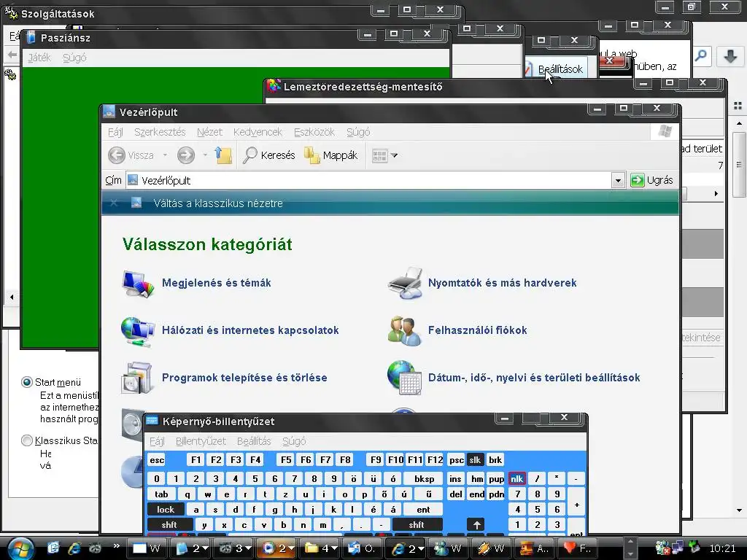Open Megjelenés és témák category icon
The height and width of the screenshot is (560, 747).
click(138, 284)
